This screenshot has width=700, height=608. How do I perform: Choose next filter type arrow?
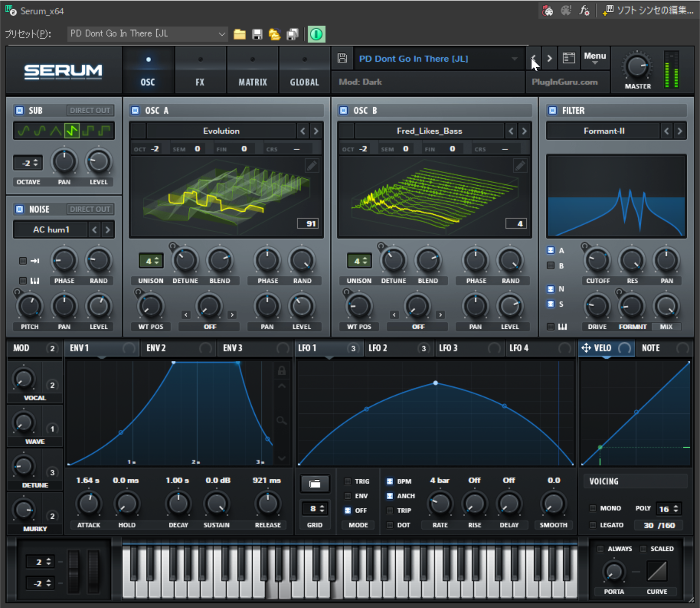[680, 131]
